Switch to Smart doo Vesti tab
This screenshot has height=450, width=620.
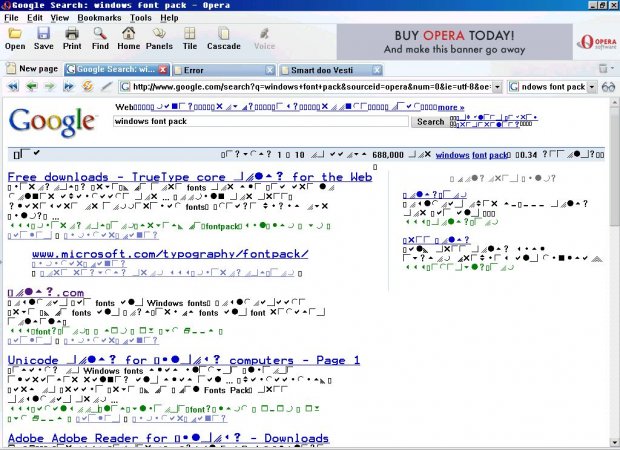331,70
